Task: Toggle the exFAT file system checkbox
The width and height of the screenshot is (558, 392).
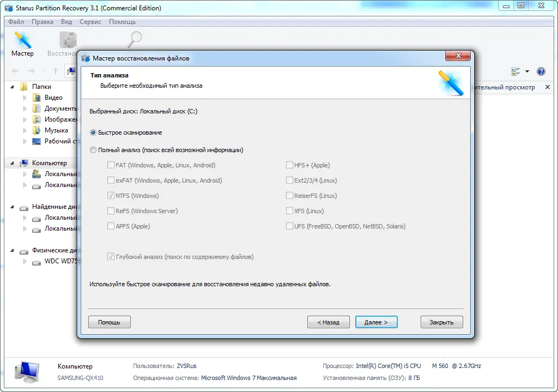Action: coord(111,180)
